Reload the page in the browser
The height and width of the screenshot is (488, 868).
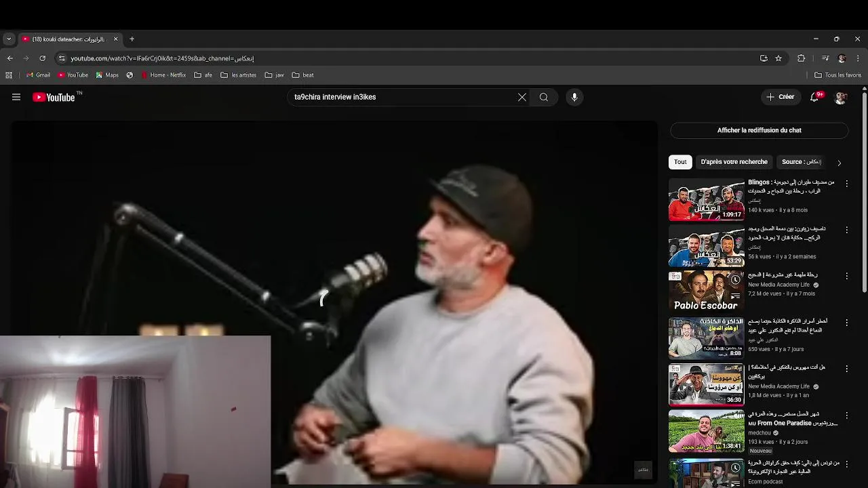(x=42, y=58)
